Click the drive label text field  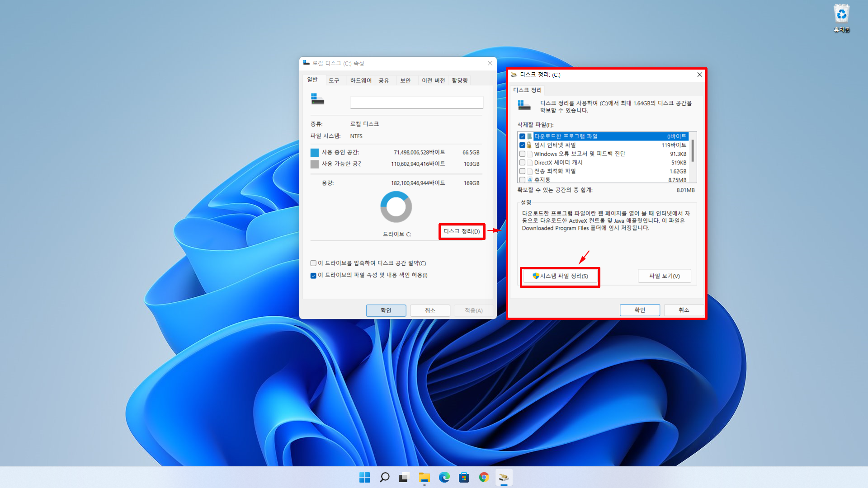point(416,103)
